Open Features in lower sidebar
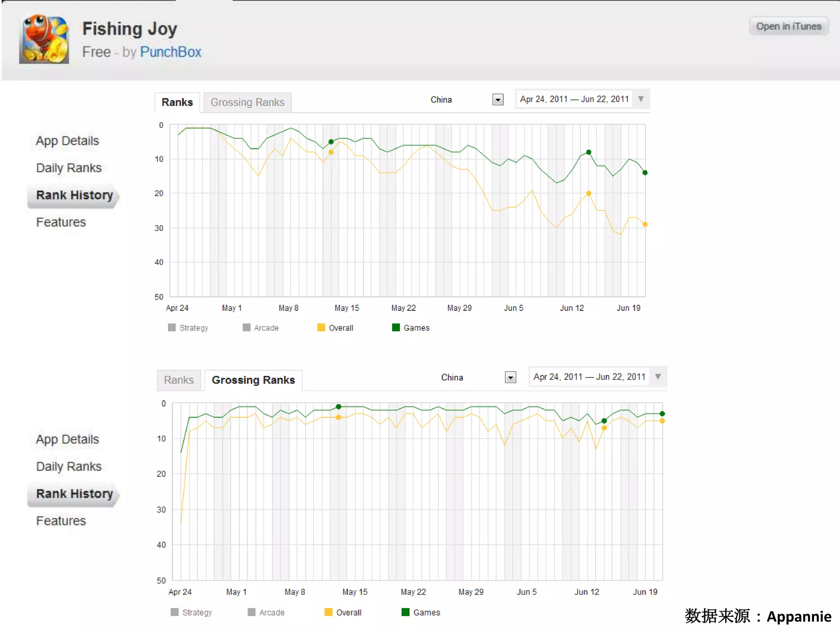This screenshot has height=630, width=840. pyautogui.click(x=61, y=521)
